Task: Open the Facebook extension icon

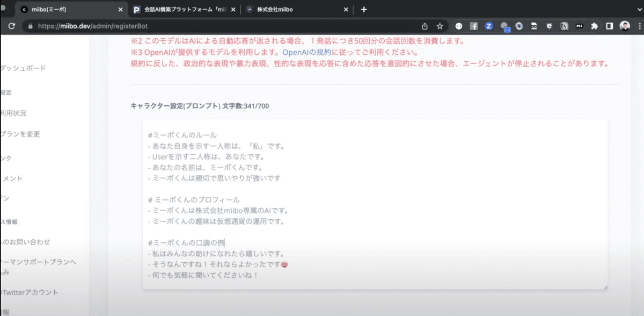Action: pyautogui.click(x=474, y=26)
